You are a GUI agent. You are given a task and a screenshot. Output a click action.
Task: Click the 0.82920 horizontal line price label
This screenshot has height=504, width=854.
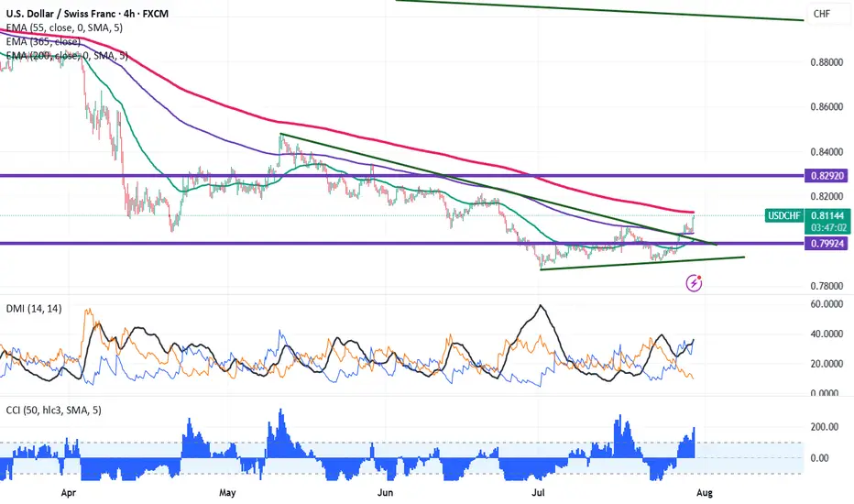827,176
